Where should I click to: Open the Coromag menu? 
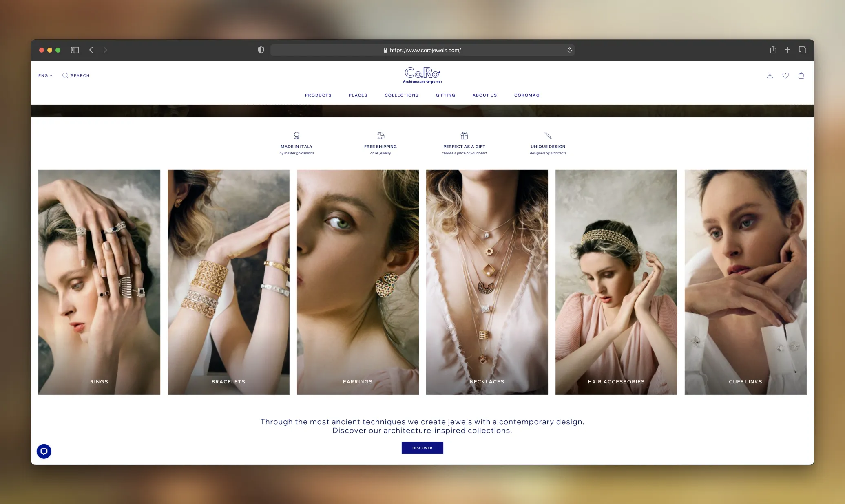527,95
